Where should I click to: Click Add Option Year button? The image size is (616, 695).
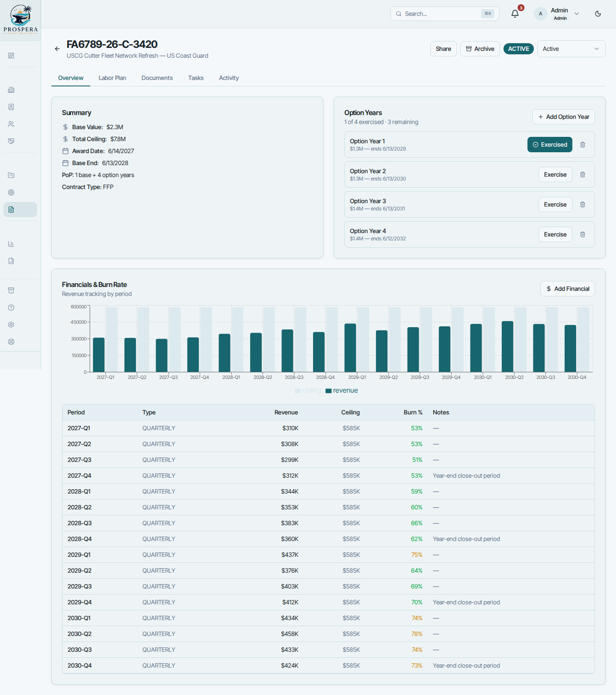point(563,117)
